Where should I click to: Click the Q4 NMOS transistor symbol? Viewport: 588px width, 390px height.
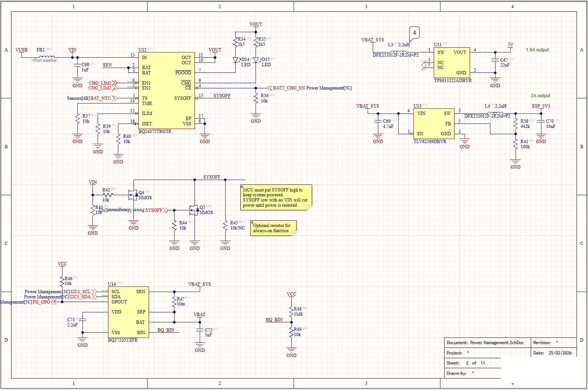pos(133,194)
